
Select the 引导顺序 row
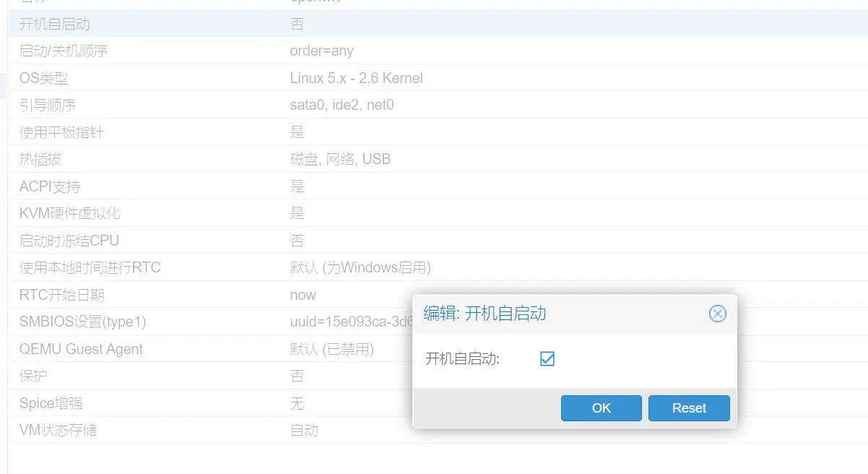438,105
